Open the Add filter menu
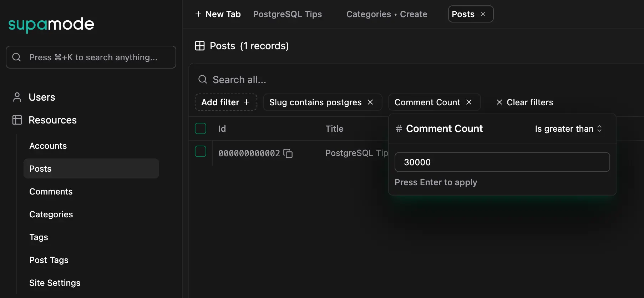 tap(226, 102)
